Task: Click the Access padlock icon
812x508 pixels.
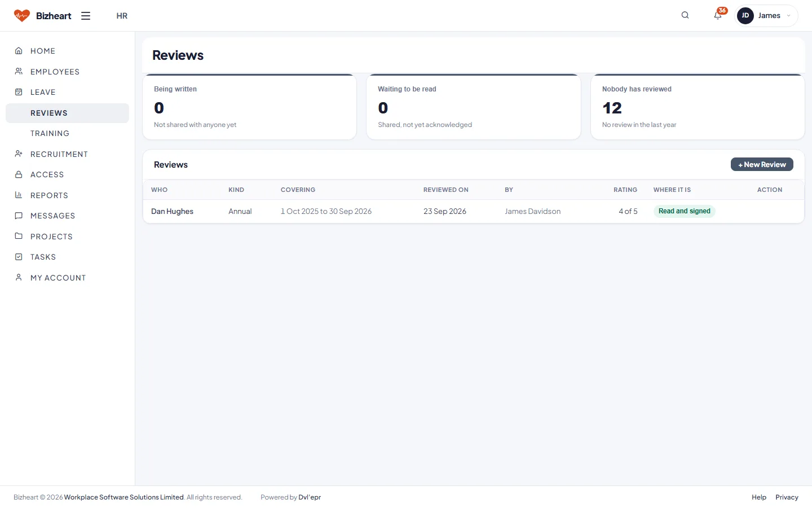Action: (x=19, y=174)
